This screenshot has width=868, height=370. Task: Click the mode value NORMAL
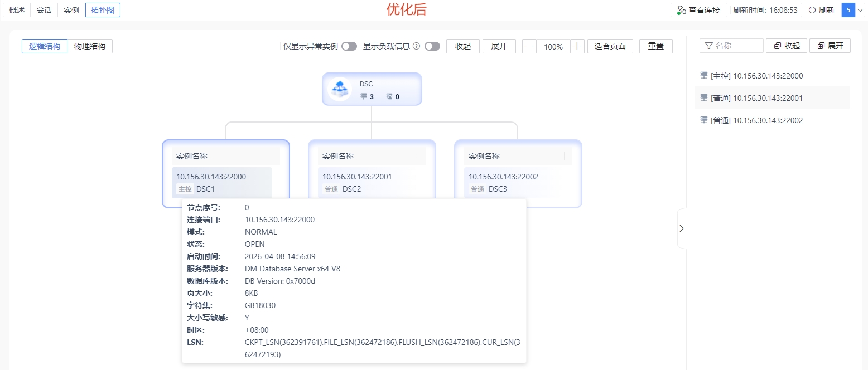pyautogui.click(x=261, y=232)
